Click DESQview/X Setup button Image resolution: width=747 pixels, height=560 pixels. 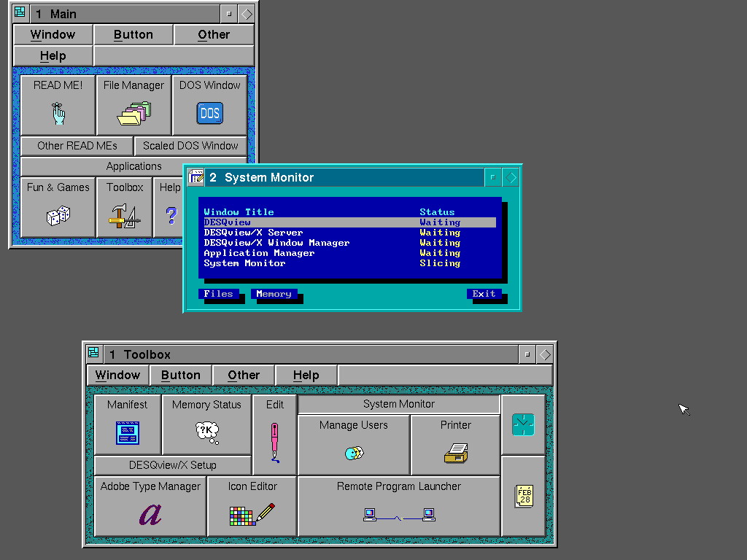point(172,464)
